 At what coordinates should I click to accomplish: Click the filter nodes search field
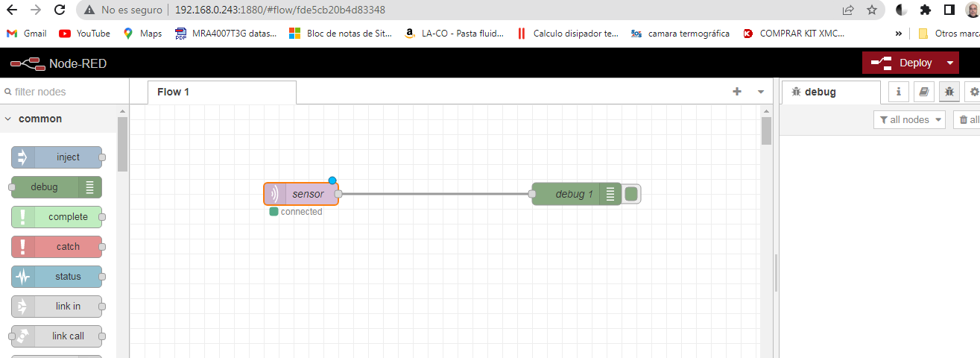[63, 92]
